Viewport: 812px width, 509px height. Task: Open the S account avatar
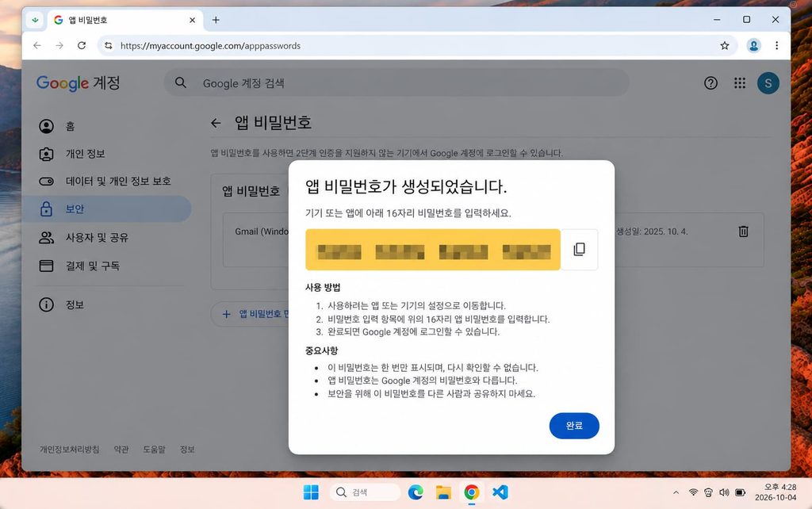768,82
